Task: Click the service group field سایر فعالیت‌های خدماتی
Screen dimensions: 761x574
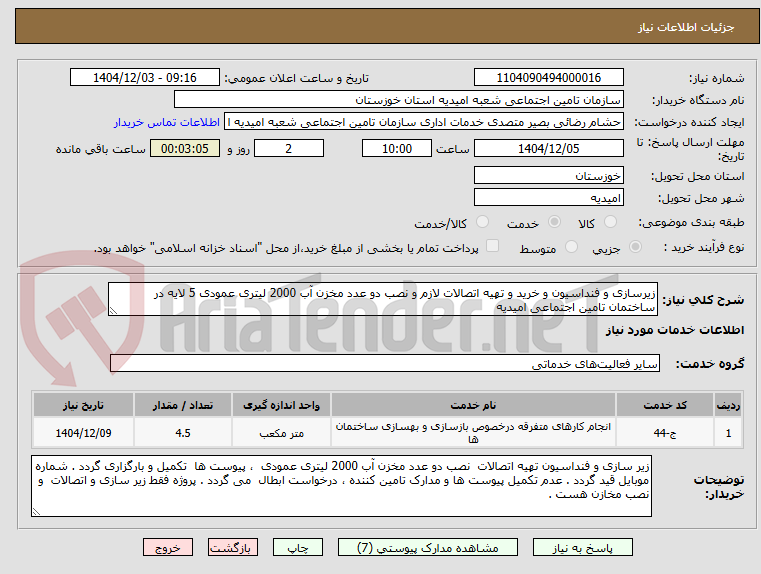Action: [x=385, y=363]
